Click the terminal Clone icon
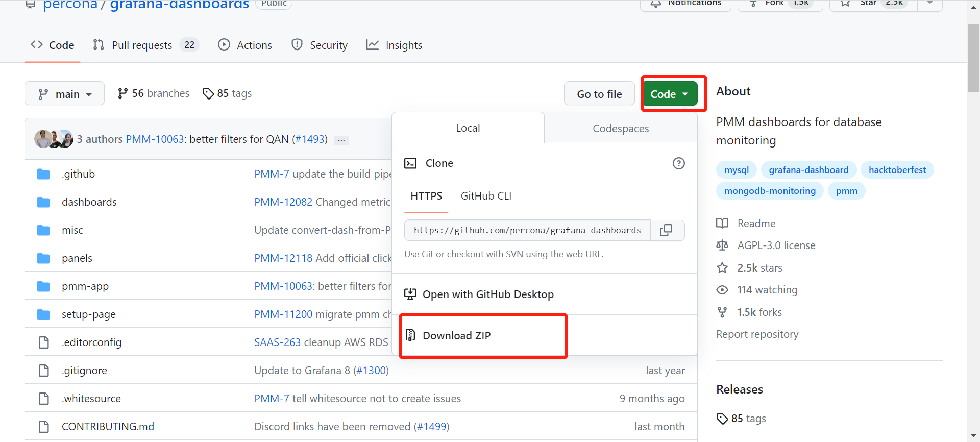980x442 pixels. (410, 163)
